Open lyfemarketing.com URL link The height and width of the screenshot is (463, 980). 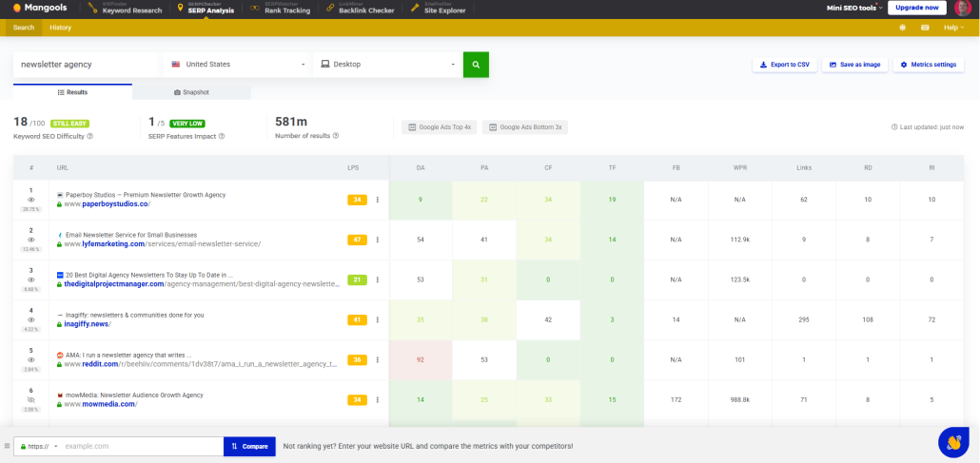click(163, 243)
